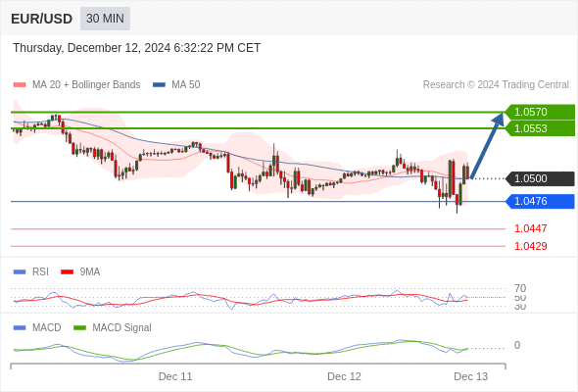Click the pink MA 20 color swatch

tap(20, 85)
